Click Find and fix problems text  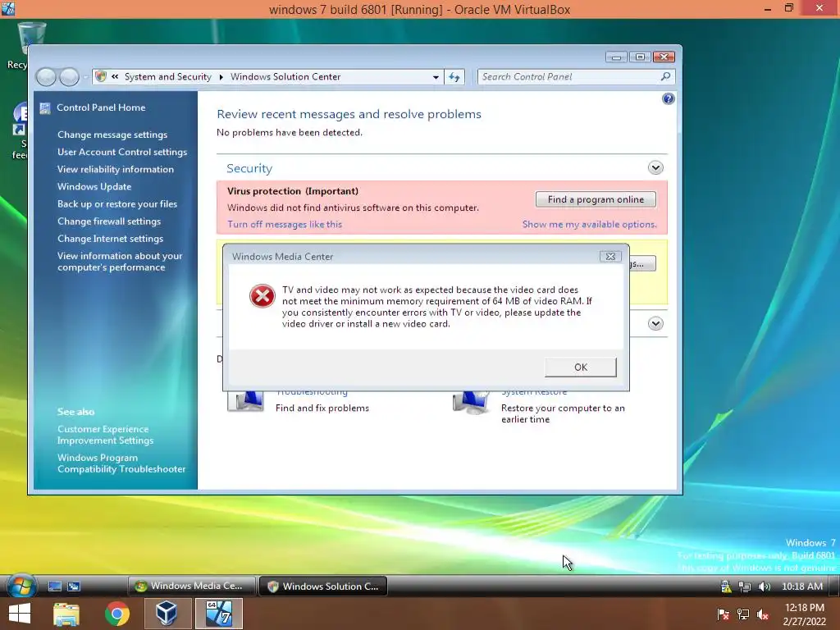(x=322, y=409)
